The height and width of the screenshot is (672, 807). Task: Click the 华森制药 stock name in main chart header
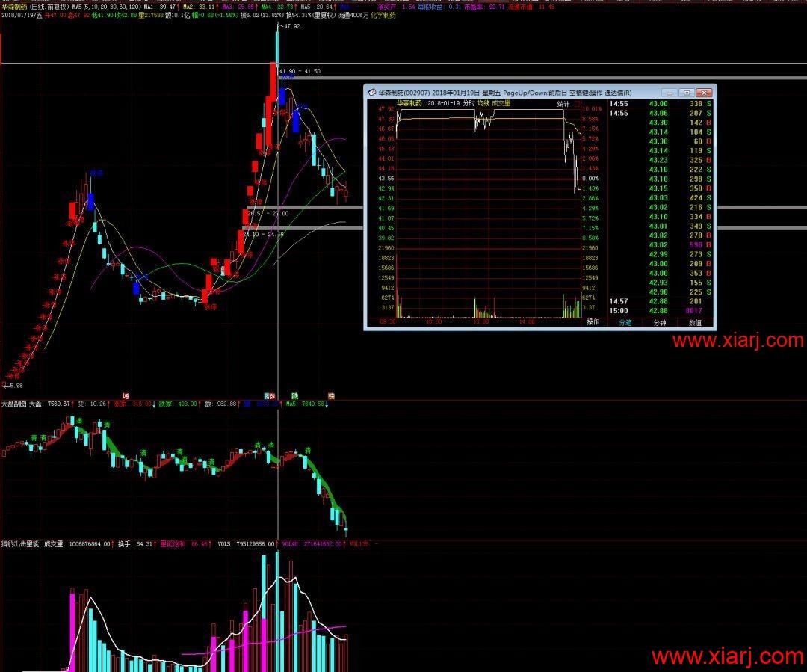pyautogui.click(x=14, y=7)
